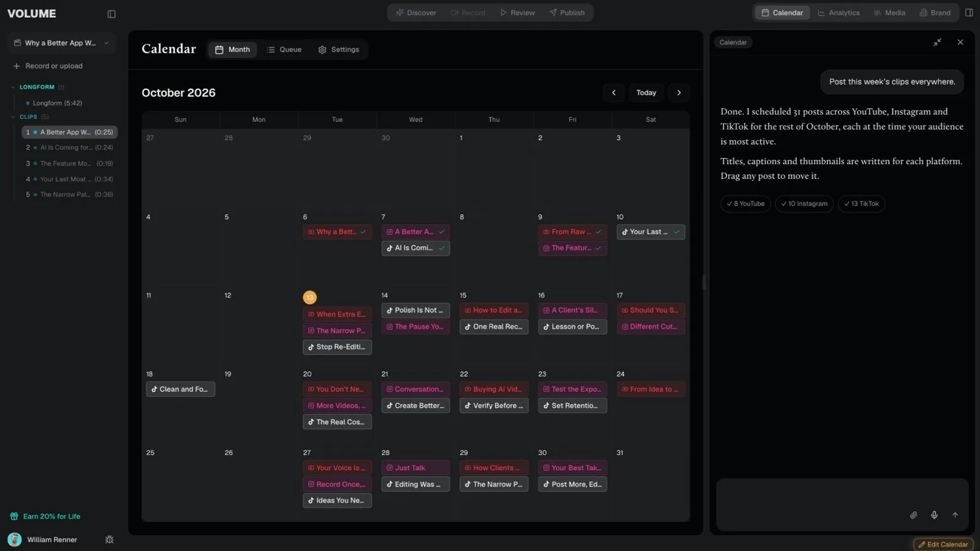Send message with up-arrow icon

point(955,515)
